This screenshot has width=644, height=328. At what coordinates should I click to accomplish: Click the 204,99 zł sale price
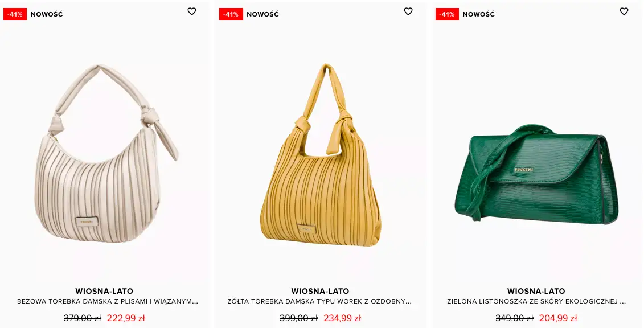[x=558, y=318]
